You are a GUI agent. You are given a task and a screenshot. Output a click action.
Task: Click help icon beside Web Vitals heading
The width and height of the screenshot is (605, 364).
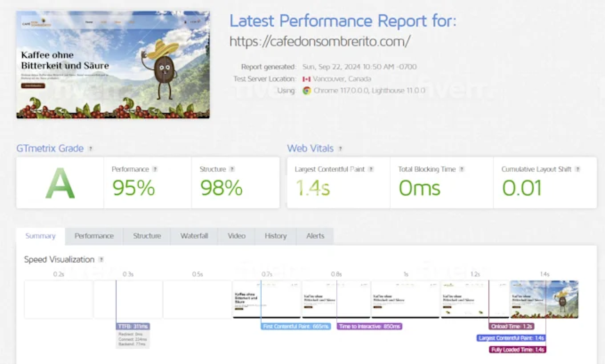340,148
